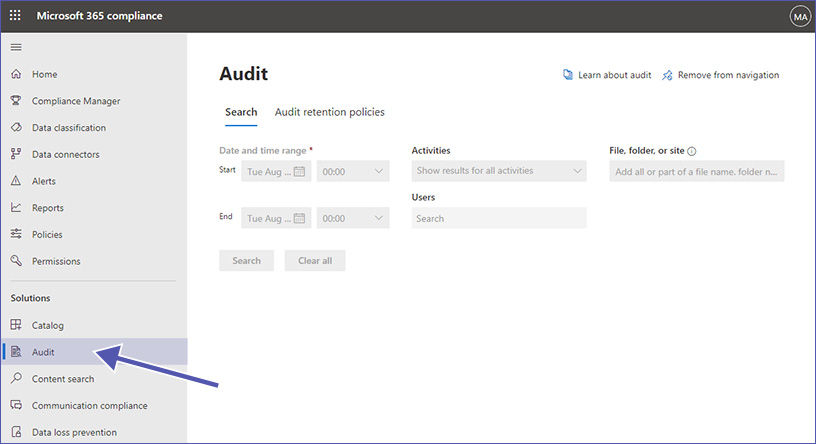Screen dimensions: 816x444
Task: Click the Alerts triangle icon
Action: 16,181
